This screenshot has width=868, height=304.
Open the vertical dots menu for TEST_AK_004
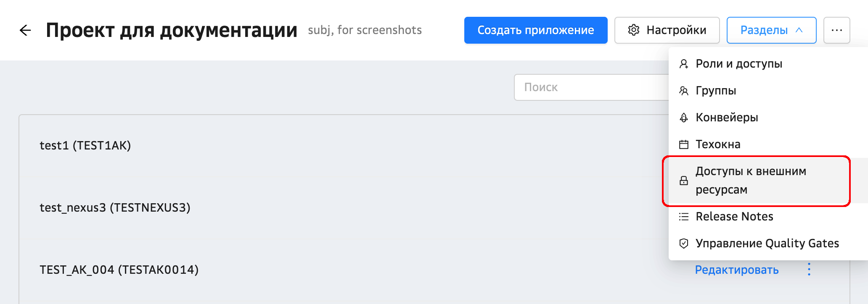809,269
